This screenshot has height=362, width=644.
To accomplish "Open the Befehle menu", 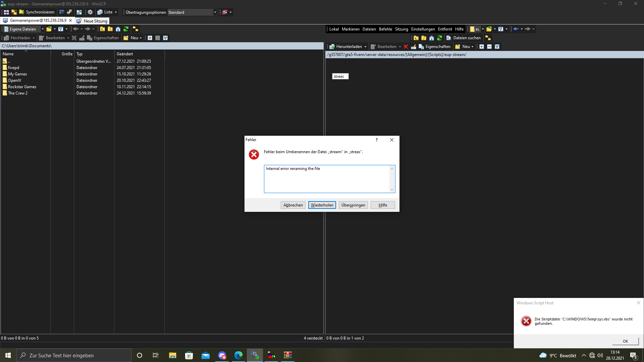I will [385, 29].
